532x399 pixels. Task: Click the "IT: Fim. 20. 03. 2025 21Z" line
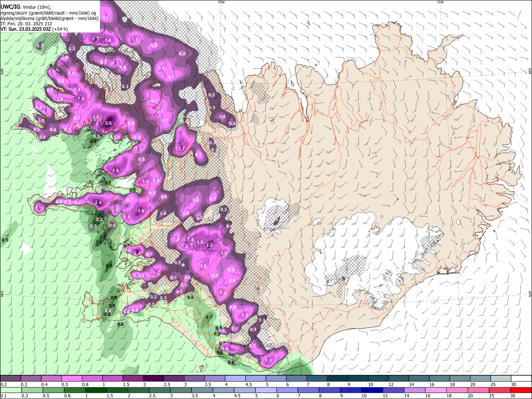tap(26, 24)
